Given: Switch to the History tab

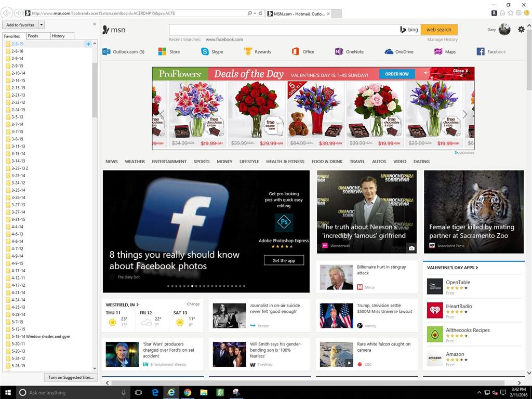Looking at the screenshot, I should (58, 36).
